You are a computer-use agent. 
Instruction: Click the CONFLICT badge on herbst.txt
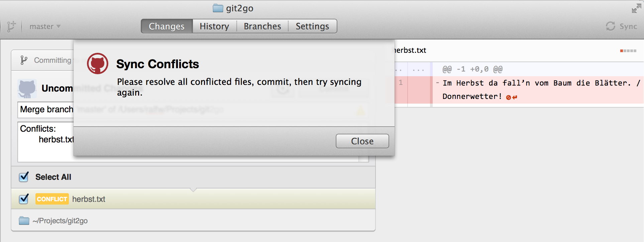(x=52, y=199)
